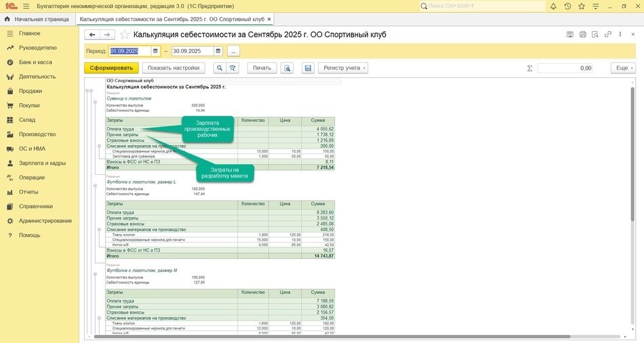Open favorites star in title bar
The image size is (644, 343).
(x=582, y=6)
